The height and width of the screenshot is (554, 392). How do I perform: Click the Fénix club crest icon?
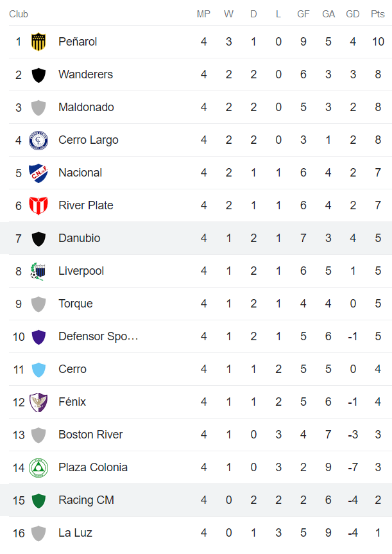tap(38, 402)
